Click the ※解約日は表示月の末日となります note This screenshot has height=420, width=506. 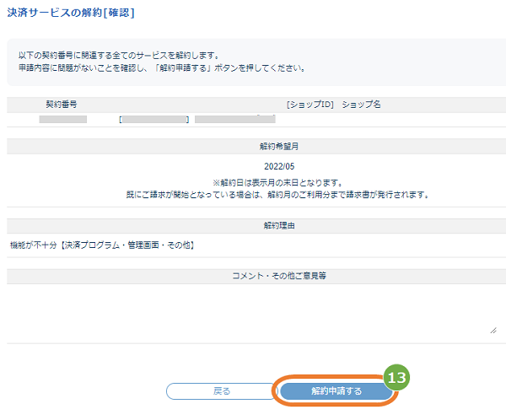click(277, 183)
